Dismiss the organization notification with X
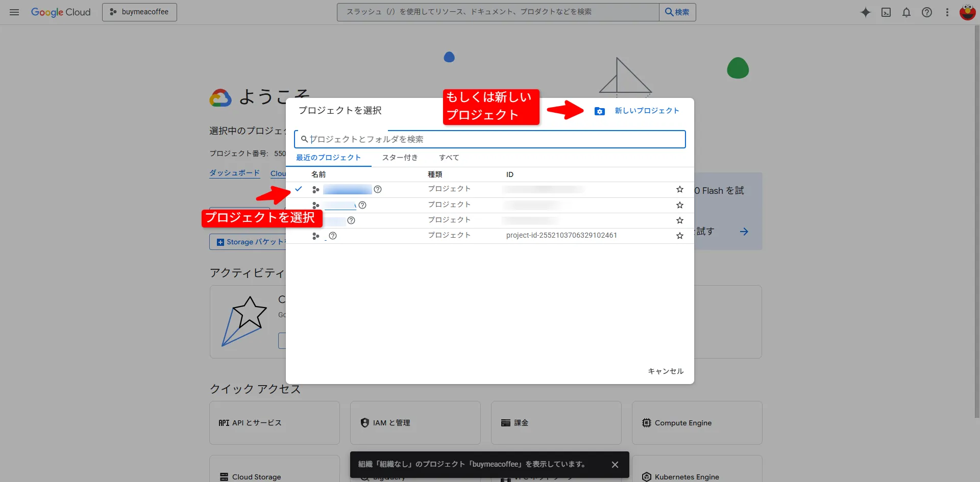The height and width of the screenshot is (482, 980). coord(615,465)
